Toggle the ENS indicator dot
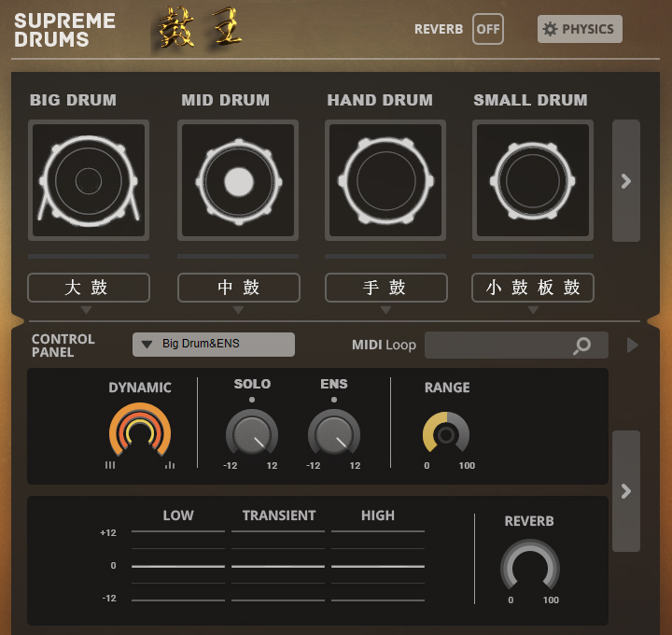The image size is (672, 635). [334, 400]
